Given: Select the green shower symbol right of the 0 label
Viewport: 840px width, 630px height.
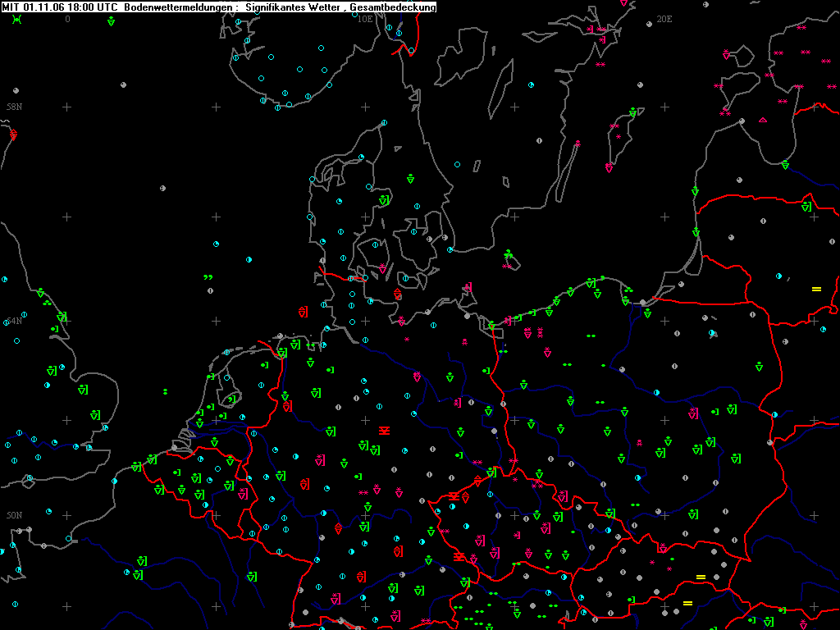Looking at the screenshot, I should (x=111, y=21).
